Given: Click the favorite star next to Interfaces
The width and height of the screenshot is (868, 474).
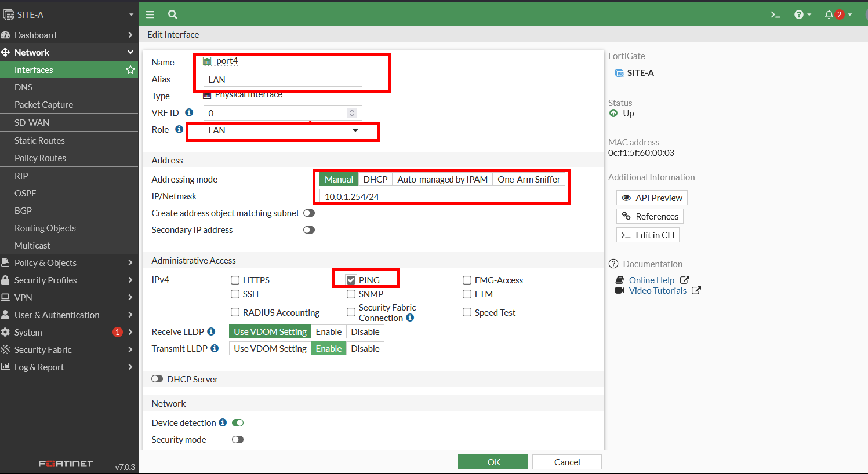Looking at the screenshot, I should tap(130, 70).
